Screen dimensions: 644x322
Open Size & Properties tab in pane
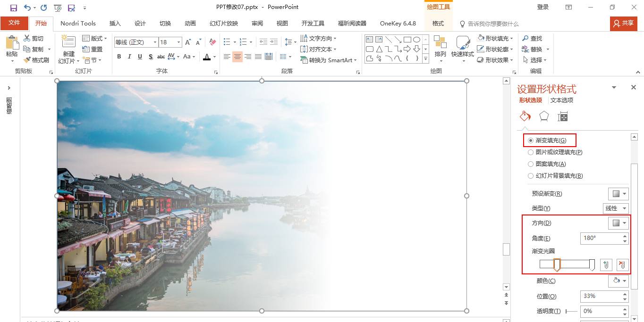pos(562,116)
